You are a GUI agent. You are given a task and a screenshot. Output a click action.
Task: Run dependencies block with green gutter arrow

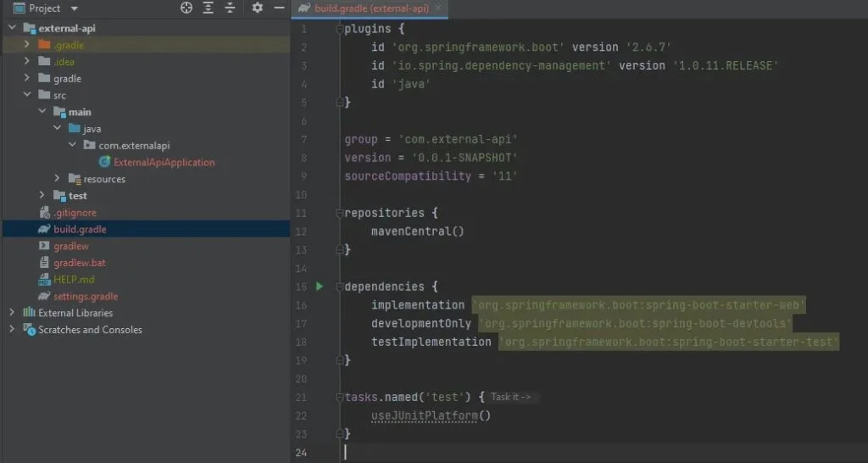320,287
